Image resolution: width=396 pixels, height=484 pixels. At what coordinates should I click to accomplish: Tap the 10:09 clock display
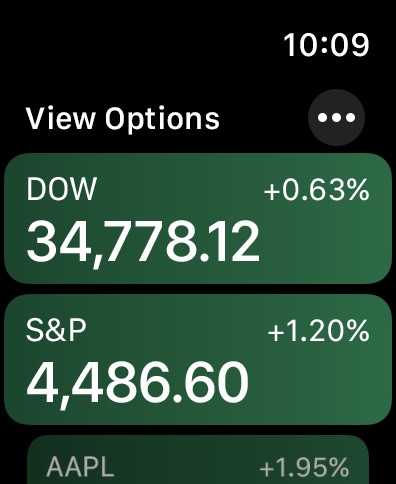(x=326, y=45)
